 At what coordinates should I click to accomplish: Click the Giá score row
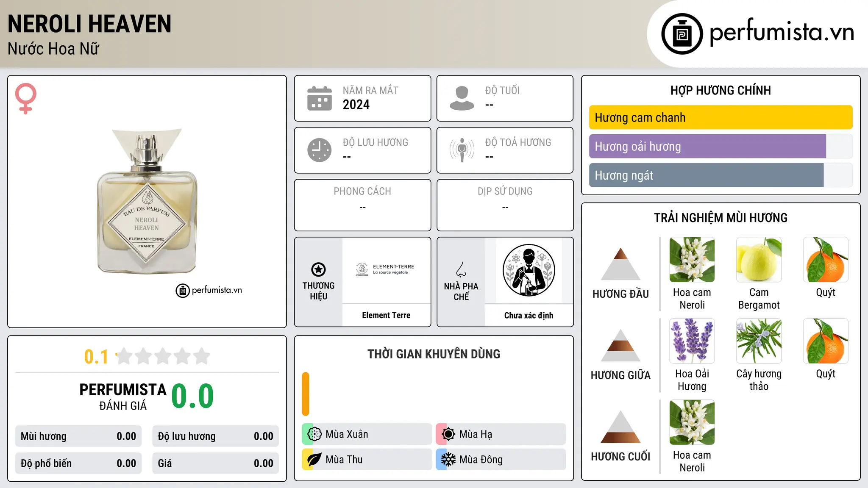[x=215, y=463]
